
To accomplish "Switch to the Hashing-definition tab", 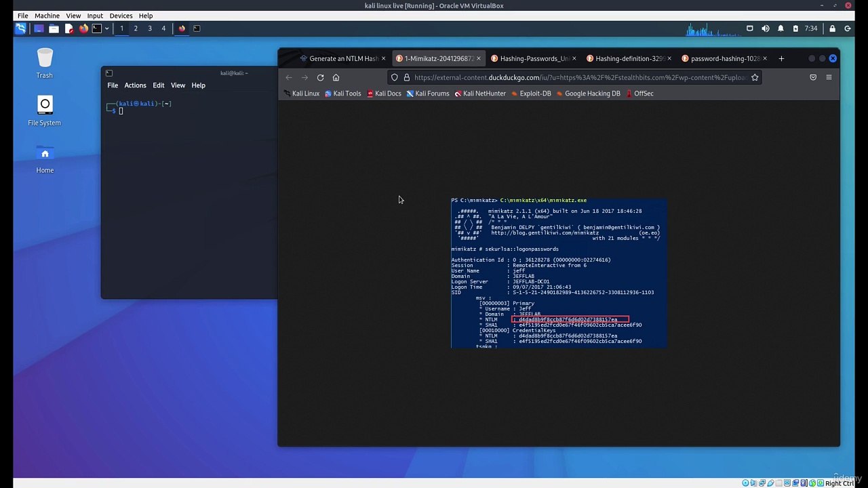I will point(629,58).
